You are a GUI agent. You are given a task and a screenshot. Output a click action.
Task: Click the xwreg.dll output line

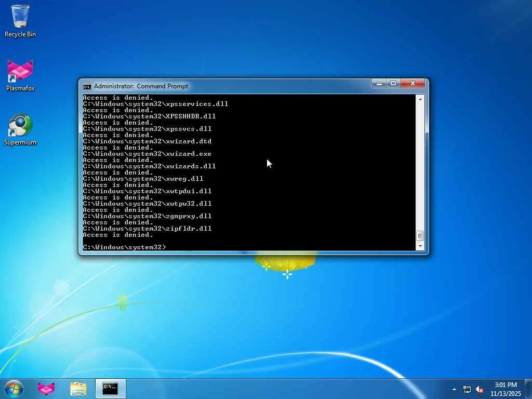point(143,179)
